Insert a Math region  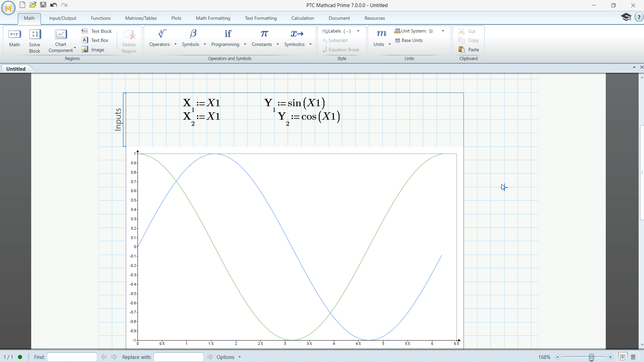point(14,39)
